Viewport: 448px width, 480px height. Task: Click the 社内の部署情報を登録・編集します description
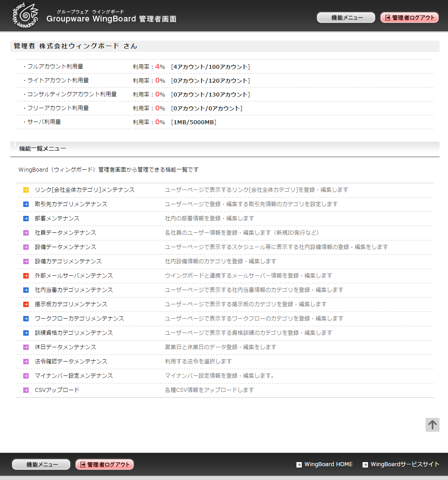(x=209, y=219)
